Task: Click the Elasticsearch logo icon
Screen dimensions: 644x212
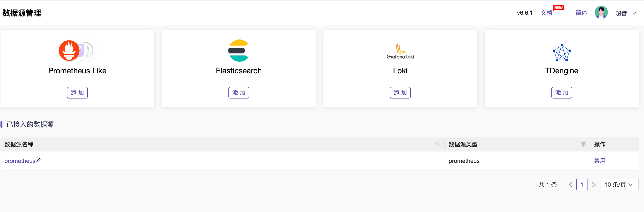Action: point(239,51)
